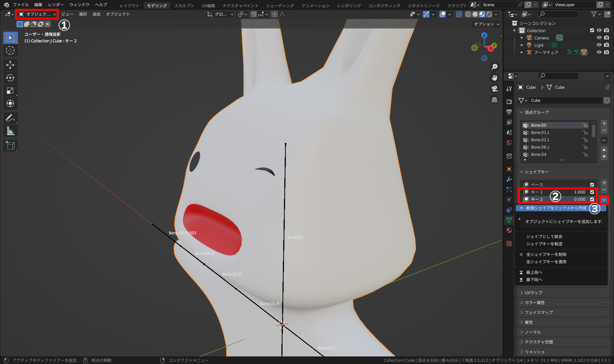Disable the キー 1 shape key checkbox
Viewport: 614px width, 364px height.
[592, 192]
